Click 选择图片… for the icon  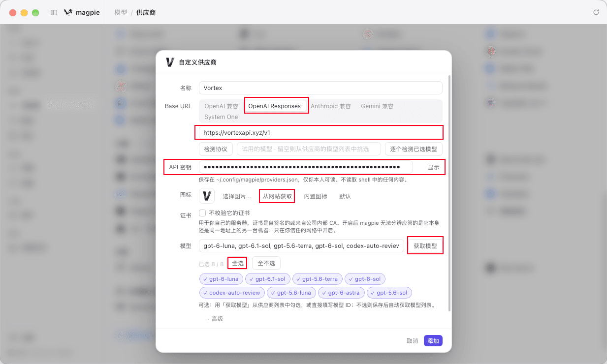(x=237, y=196)
